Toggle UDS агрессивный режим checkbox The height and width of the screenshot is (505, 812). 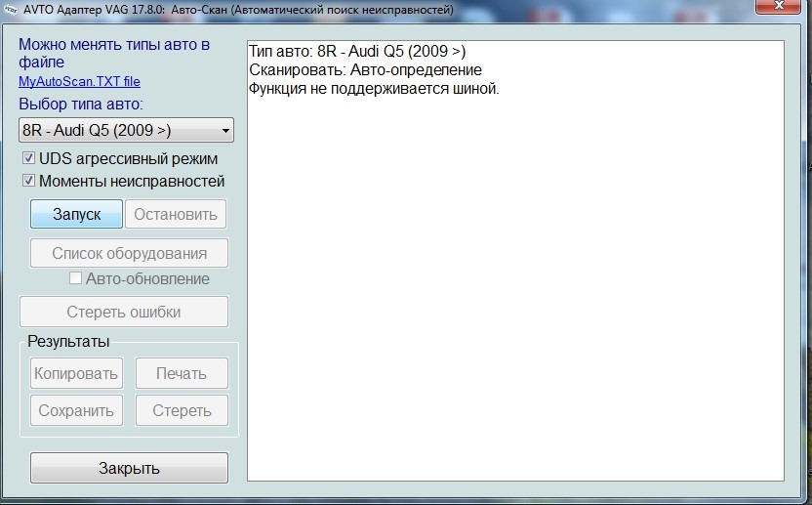29,158
